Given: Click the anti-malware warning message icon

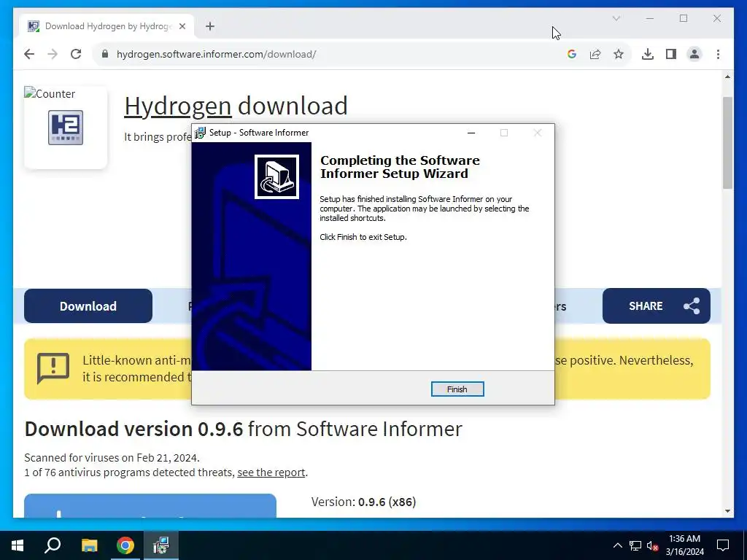Looking at the screenshot, I should 53,368.
